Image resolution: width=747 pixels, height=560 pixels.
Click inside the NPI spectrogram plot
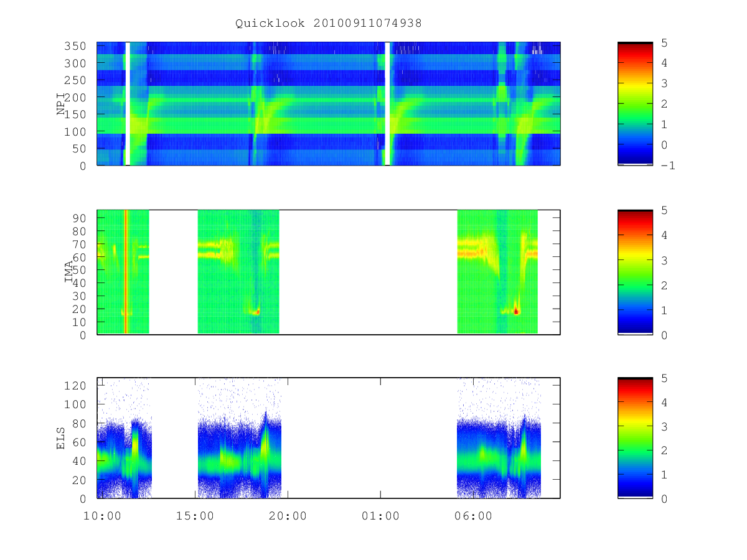pyautogui.click(x=329, y=104)
